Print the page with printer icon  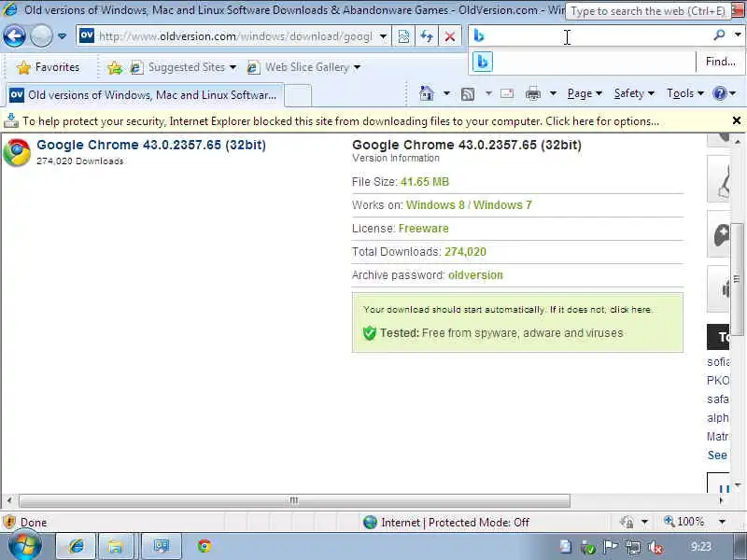pos(532,94)
